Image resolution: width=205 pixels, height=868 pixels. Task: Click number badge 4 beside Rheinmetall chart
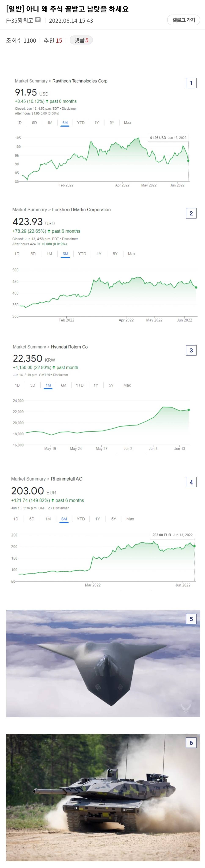191,482
